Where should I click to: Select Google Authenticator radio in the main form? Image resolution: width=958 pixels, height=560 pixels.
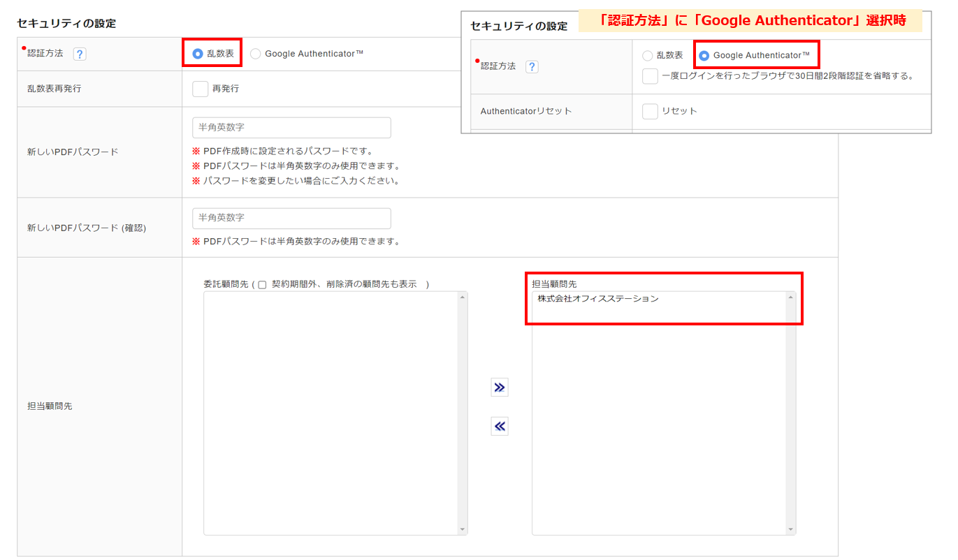click(256, 54)
